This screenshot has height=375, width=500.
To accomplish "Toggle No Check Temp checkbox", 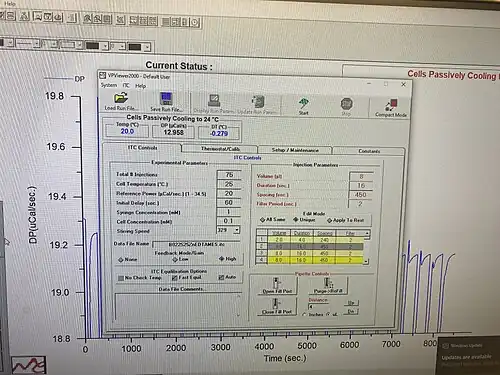I will pos(121,278).
